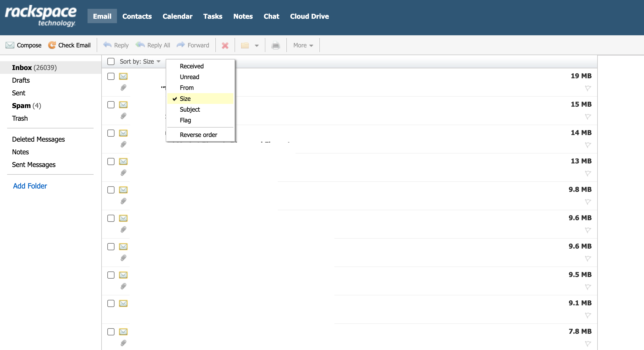Image resolution: width=644 pixels, height=350 pixels.
Task: Click the Rackspace Technology logo
Action: (41, 16)
